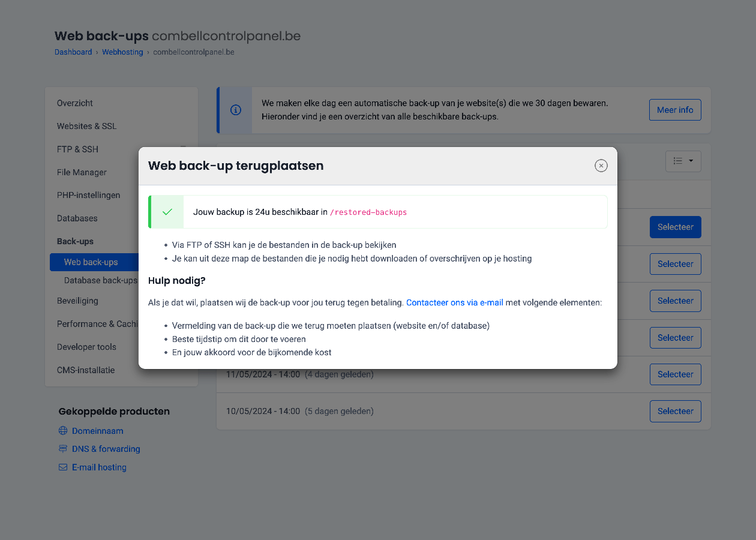
Task: Click the 11/05/2024 - 14:00 backup row text
Action: (x=263, y=374)
